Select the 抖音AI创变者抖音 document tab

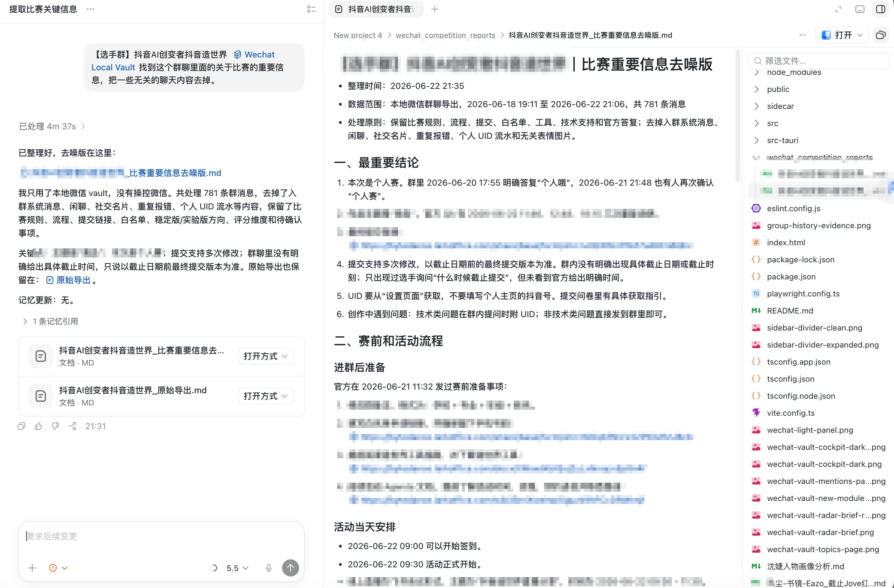[376, 9]
